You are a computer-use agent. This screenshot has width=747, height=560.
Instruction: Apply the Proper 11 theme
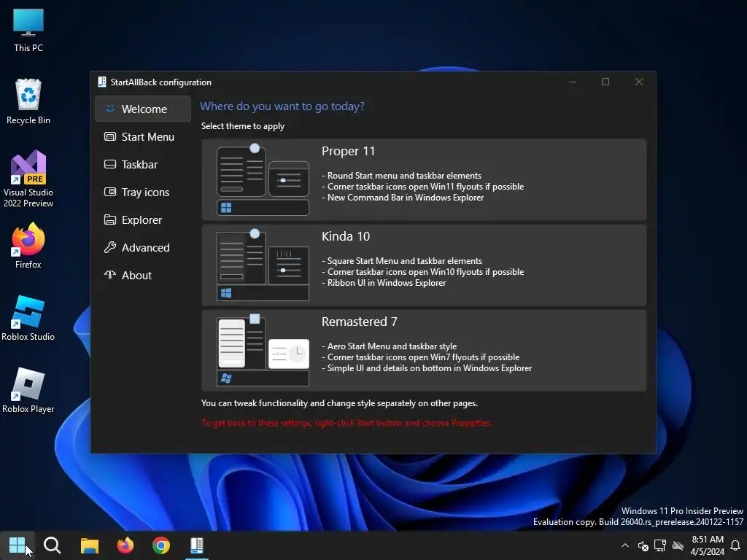click(x=424, y=179)
